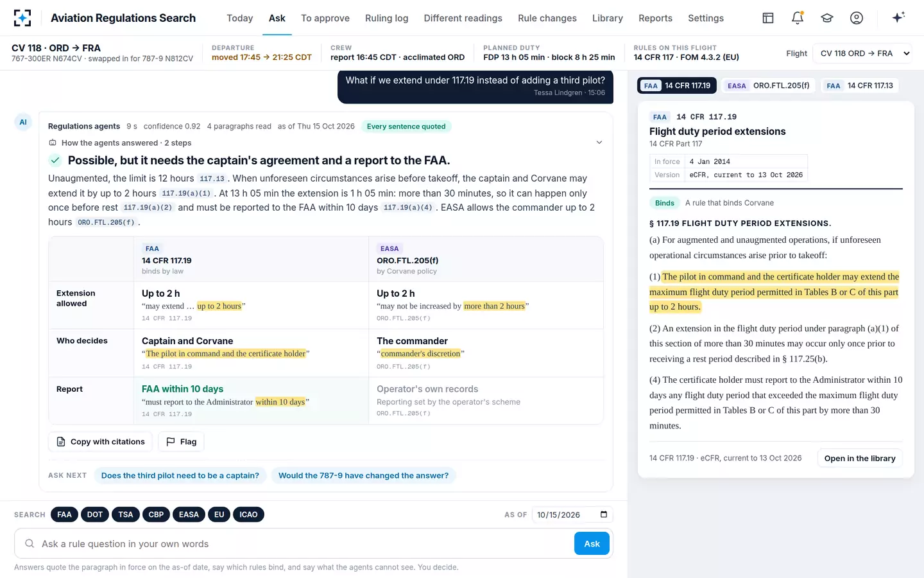The image size is (924, 578).
Task: Open the To approve tab
Action: (325, 18)
